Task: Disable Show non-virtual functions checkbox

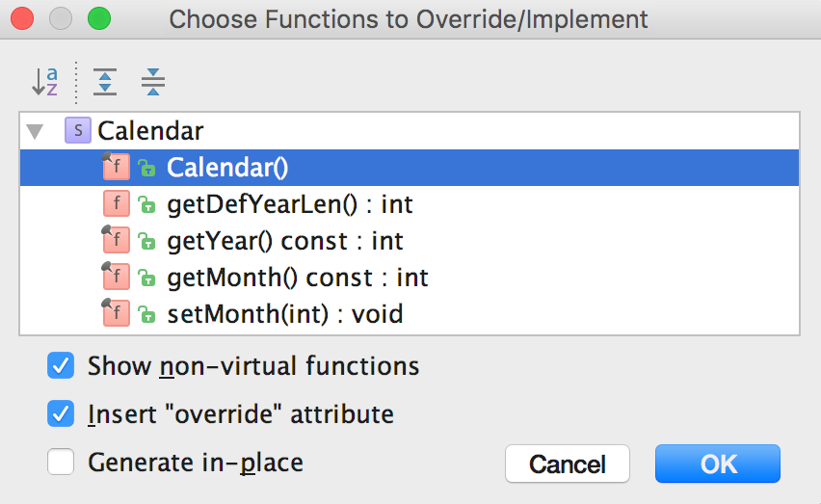Action: pos(61,366)
